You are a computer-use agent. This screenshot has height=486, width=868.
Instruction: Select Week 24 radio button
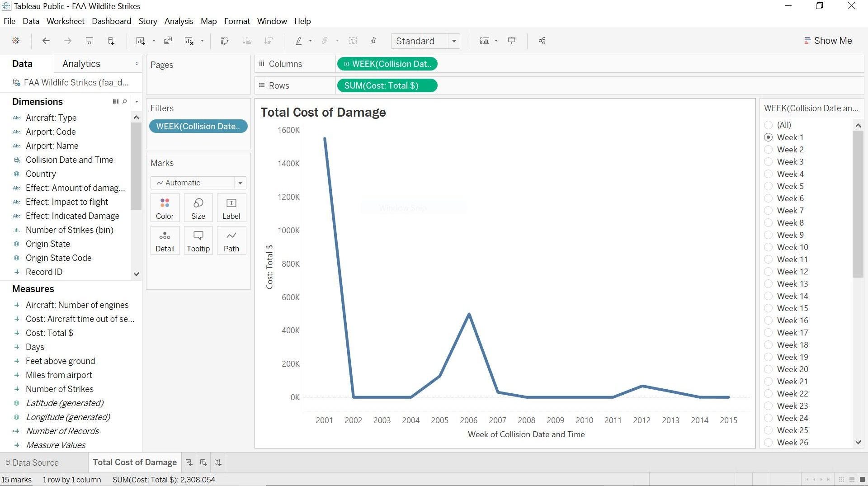point(769,418)
